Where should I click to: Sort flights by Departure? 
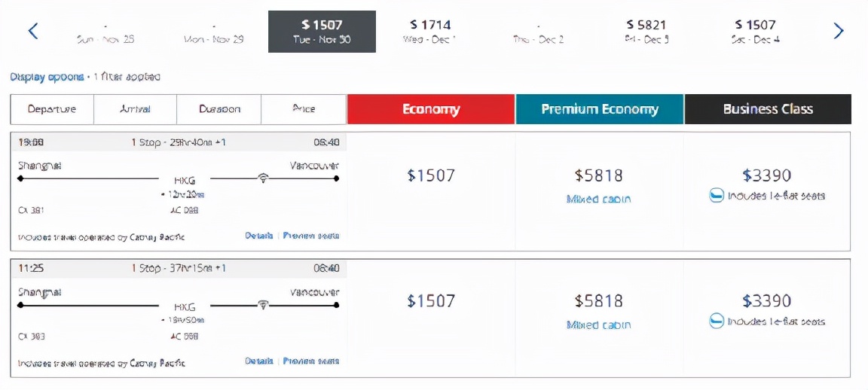52,109
